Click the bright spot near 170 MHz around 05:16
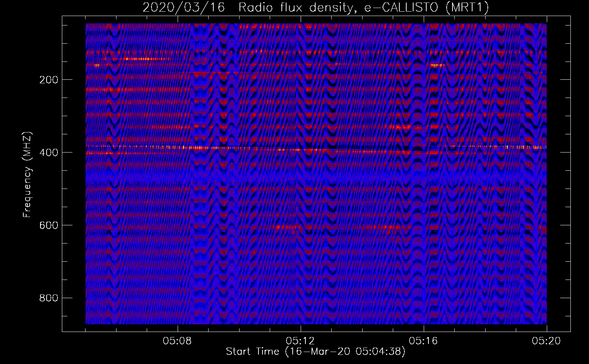 coord(438,66)
